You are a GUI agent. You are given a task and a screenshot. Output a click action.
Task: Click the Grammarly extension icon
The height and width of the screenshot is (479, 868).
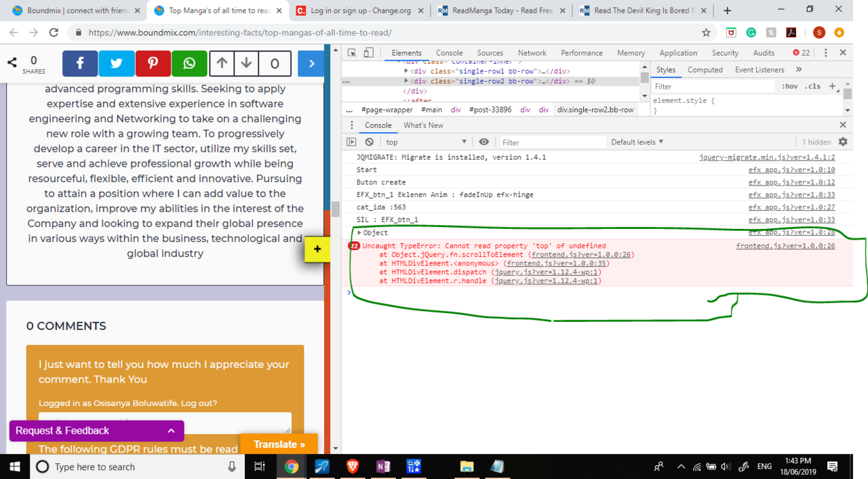pyautogui.click(x=751, y=33)
